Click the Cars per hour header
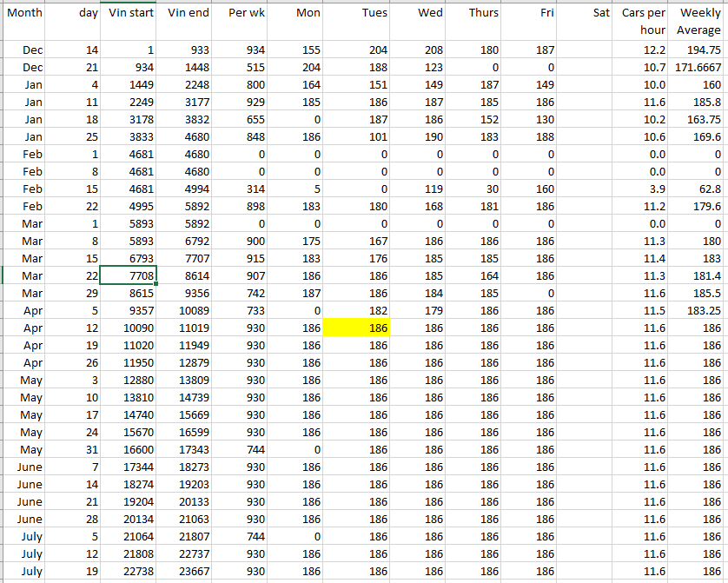This screenshot has width=728, height=583. (x=644, y=21)
